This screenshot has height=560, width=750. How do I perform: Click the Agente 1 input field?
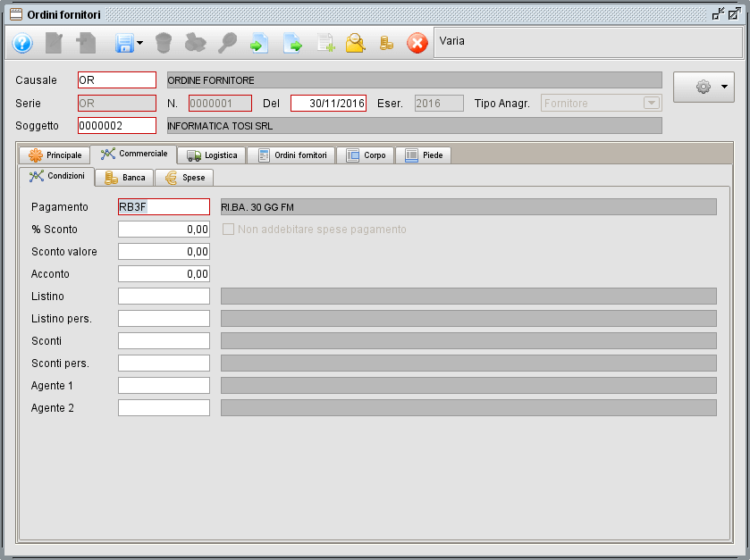pos(164,385)
